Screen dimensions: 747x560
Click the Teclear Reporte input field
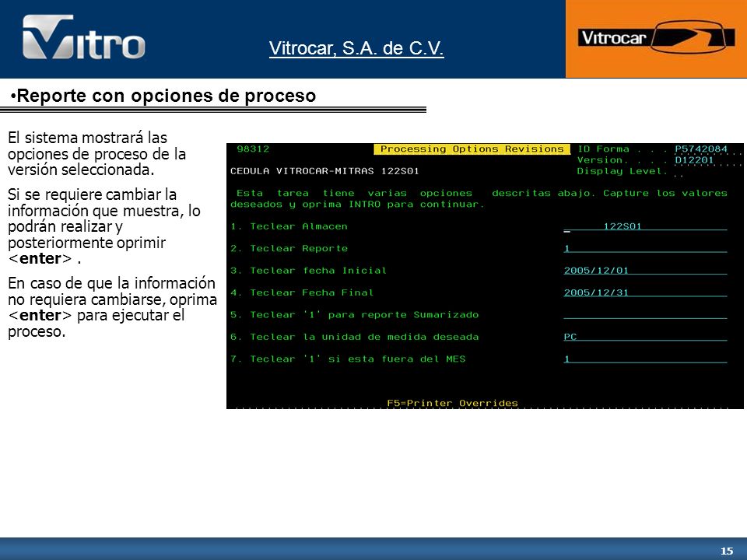point(645,248)
